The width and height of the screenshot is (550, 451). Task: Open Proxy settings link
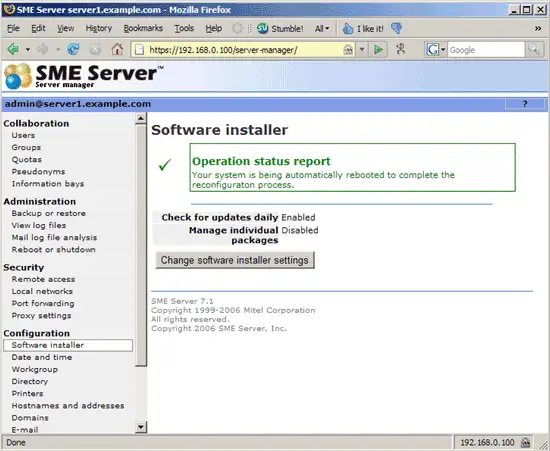(41, 316)
